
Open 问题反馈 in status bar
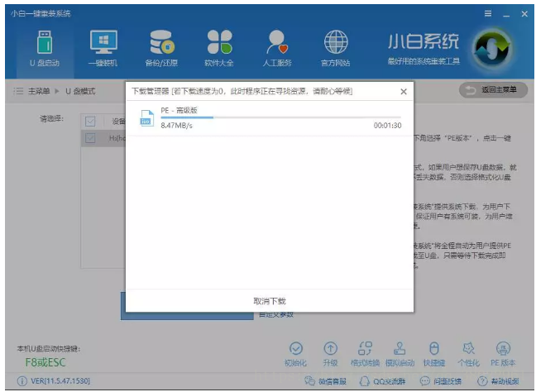click(440, 380)
